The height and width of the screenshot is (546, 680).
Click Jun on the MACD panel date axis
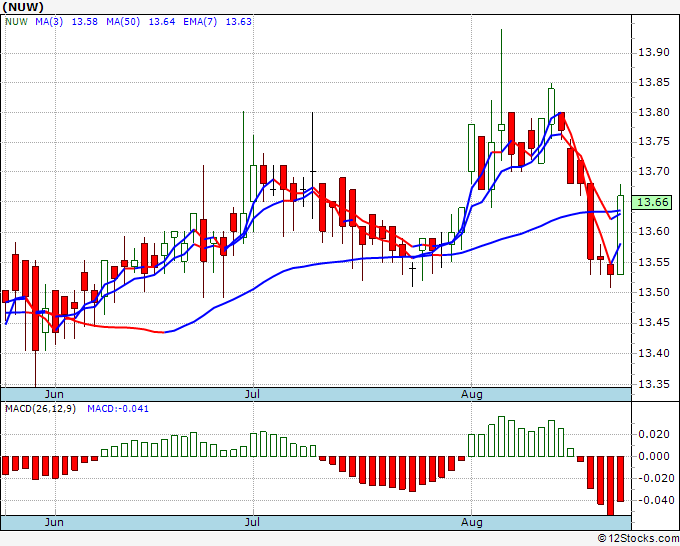click(54, 522)
